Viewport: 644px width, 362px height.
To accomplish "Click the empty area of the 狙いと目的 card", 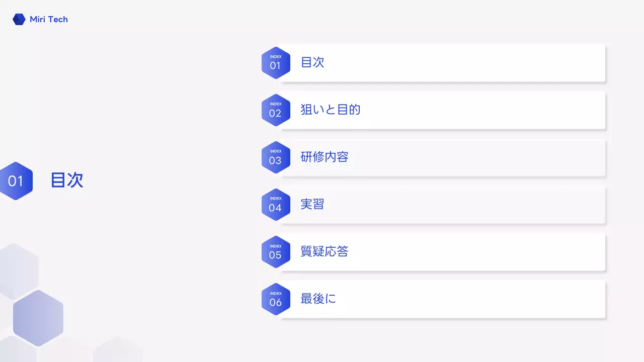I will (478, 110).
